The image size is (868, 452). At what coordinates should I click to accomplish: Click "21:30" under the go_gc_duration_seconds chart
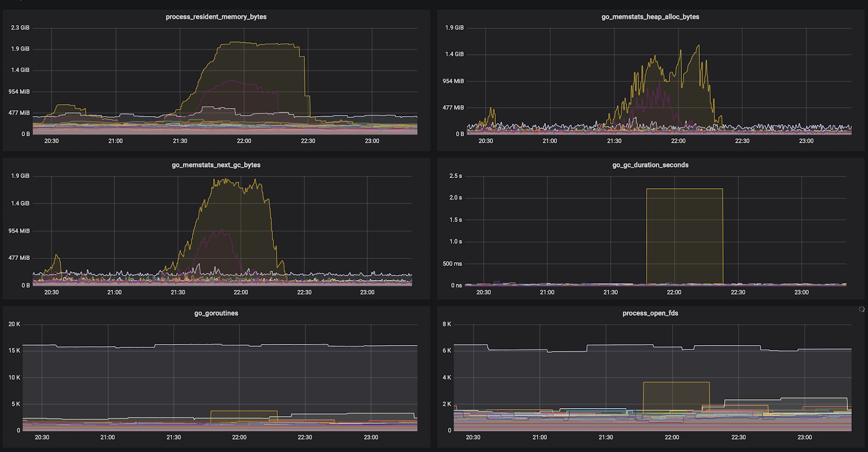point(610,292)
